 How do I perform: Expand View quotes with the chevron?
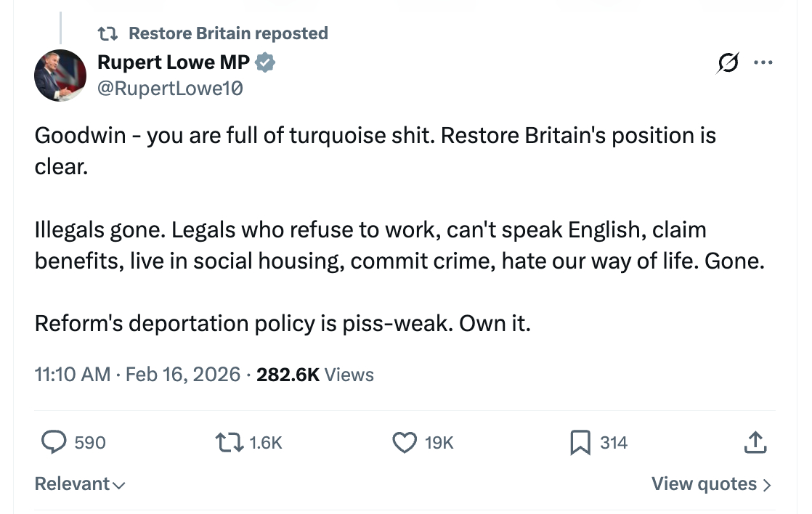(x=767, y=484)
